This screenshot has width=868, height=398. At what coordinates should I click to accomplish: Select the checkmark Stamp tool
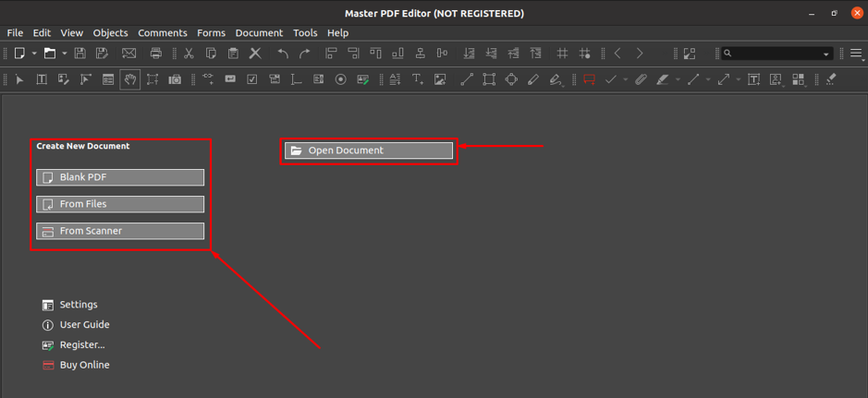(611, 79)
